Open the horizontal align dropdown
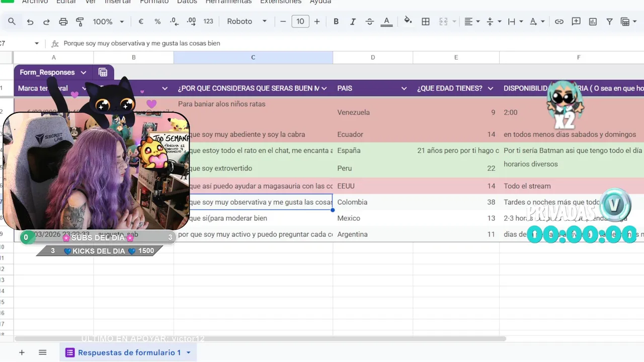 [472, 22]
